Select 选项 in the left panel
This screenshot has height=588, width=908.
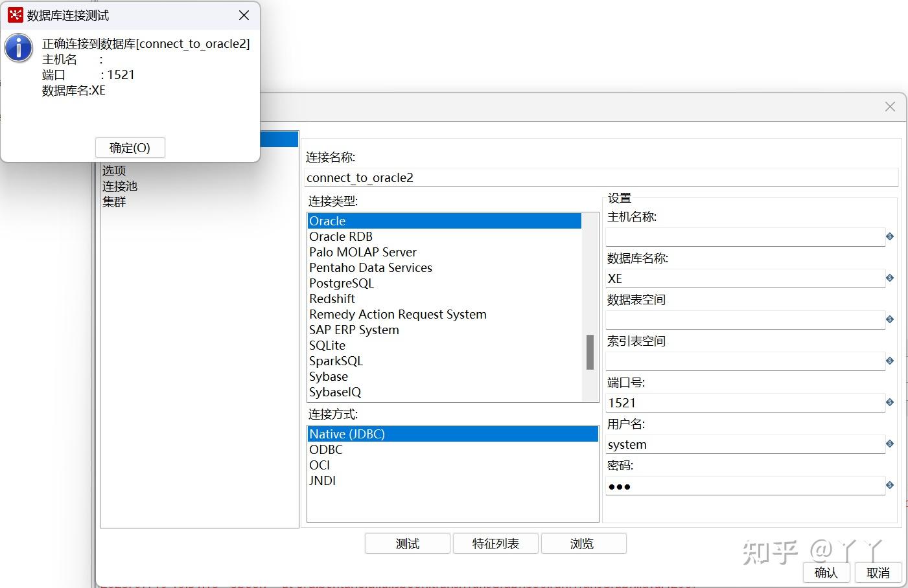click(x=114, y=170)
